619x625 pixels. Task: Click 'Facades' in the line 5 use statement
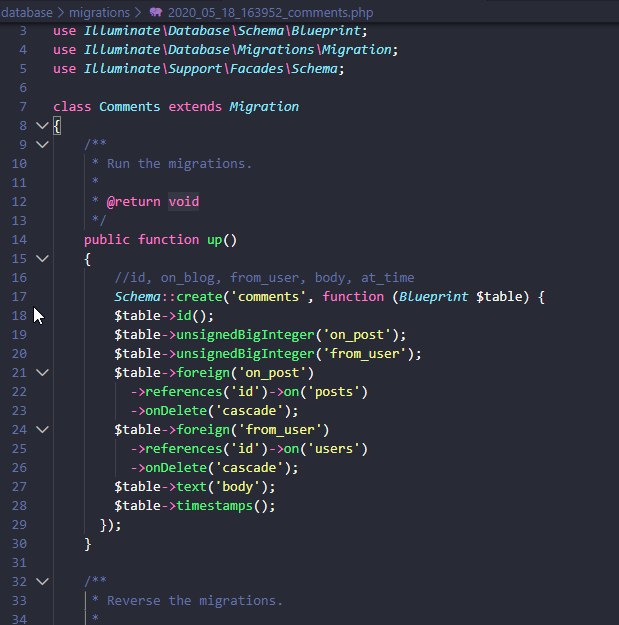point(256,69)
